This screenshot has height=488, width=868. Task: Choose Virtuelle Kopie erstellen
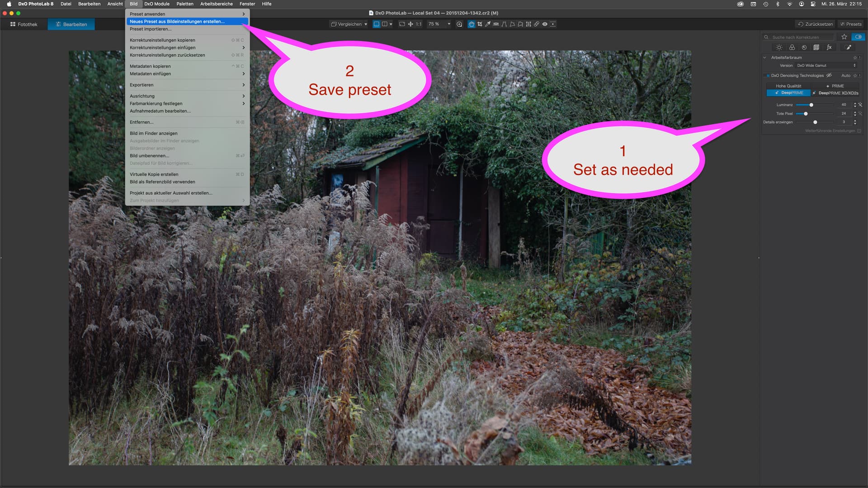click(x=187, y=174)
